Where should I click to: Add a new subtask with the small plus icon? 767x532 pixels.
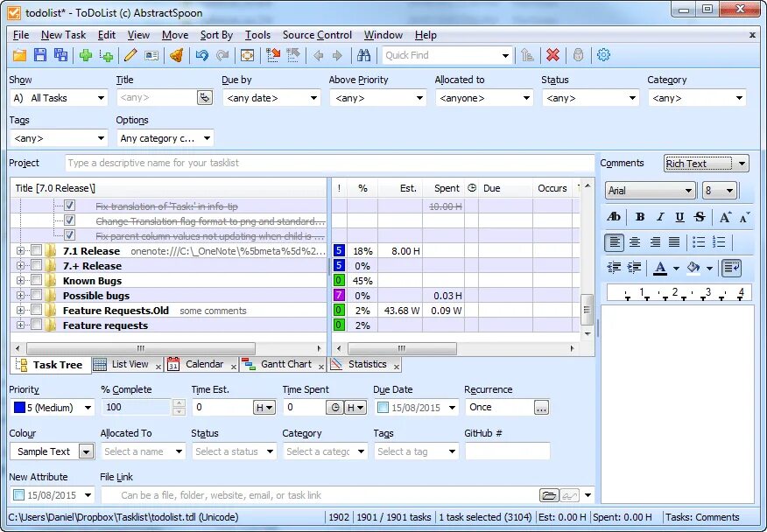pos(106,55)
